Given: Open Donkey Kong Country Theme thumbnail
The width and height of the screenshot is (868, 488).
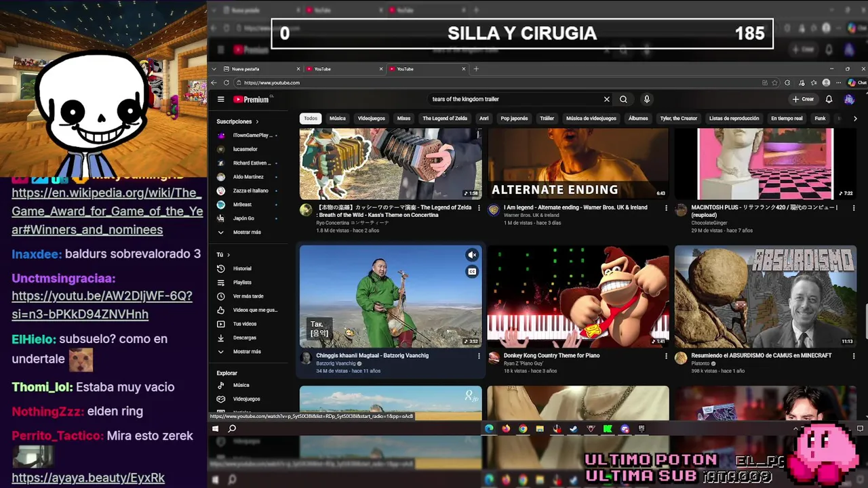Looking at the screenshot, I should 578,296.
